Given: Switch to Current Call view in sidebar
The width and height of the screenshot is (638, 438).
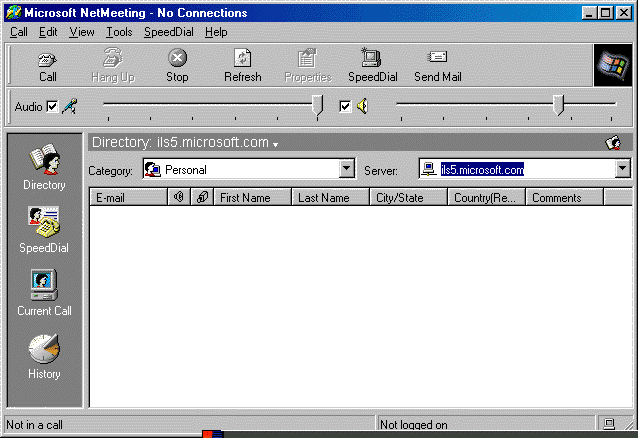Looking at the screenshot, I should (44, 293).
